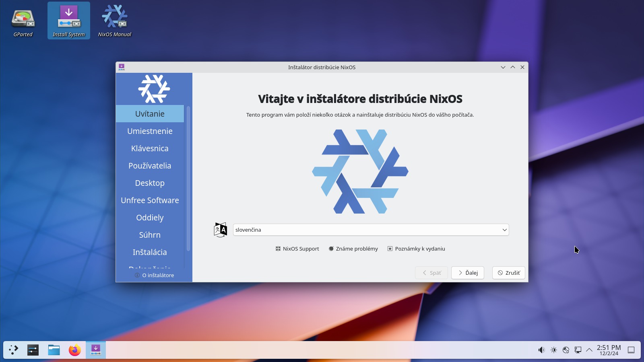The width and height of the screenshot is (644, 362).
Task: Click the sidebar vertical scrollbar
Action: pos(188,179)
